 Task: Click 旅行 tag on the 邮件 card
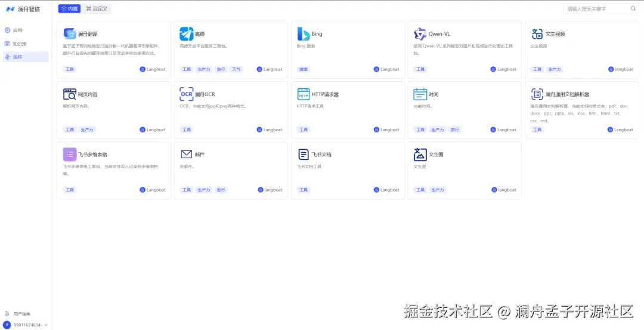[221, 190]
